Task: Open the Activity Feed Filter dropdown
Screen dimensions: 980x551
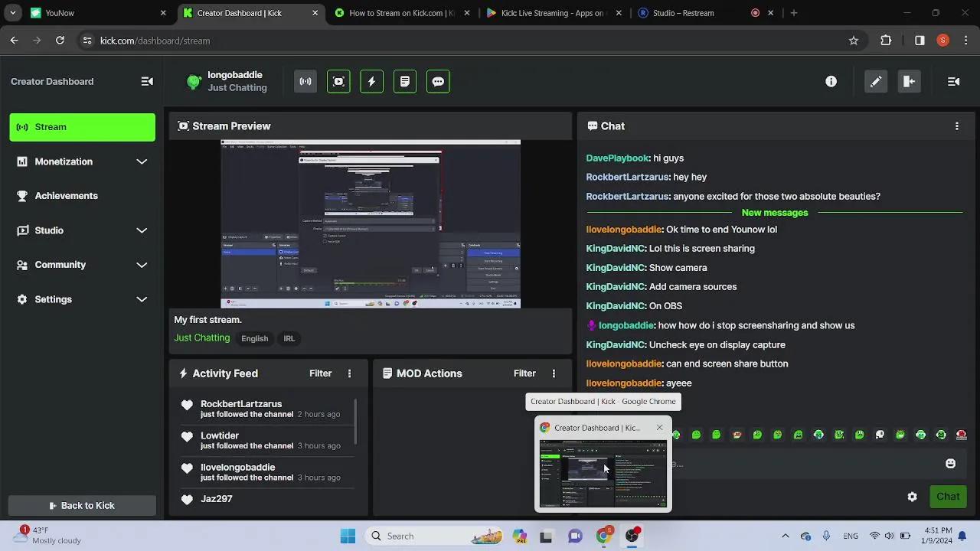Action: tap(320, 373)
